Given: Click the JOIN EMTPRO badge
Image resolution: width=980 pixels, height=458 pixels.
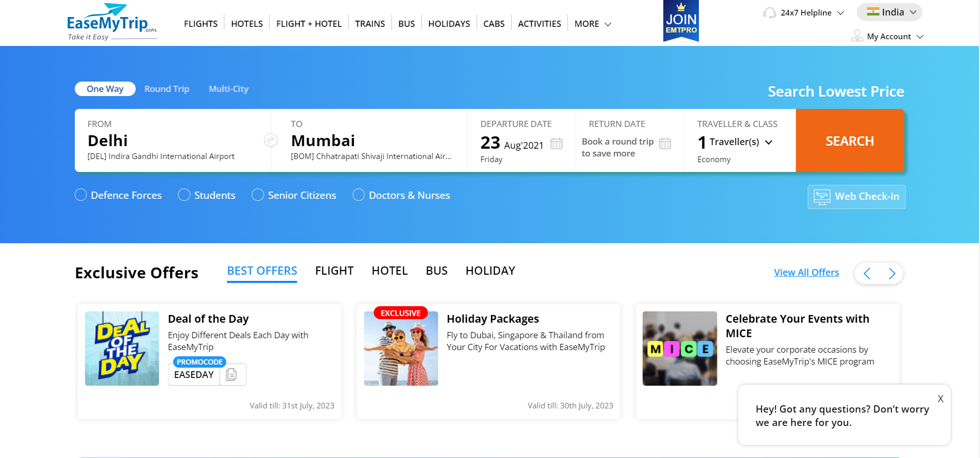Looking at the screenshot, I should (681, 21).
